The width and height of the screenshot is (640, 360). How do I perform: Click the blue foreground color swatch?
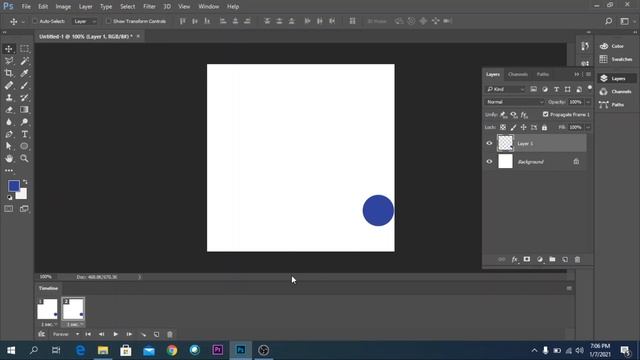[13, 186]
